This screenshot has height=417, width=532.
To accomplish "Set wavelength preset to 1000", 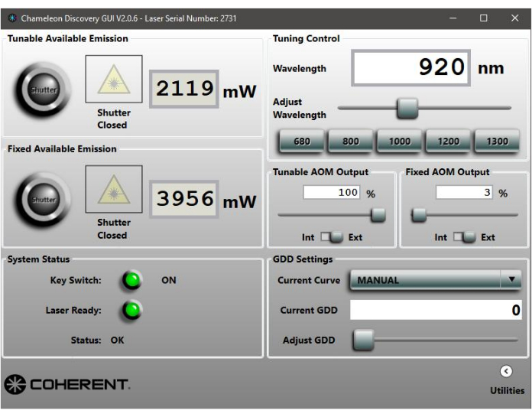I will [399, 141].
